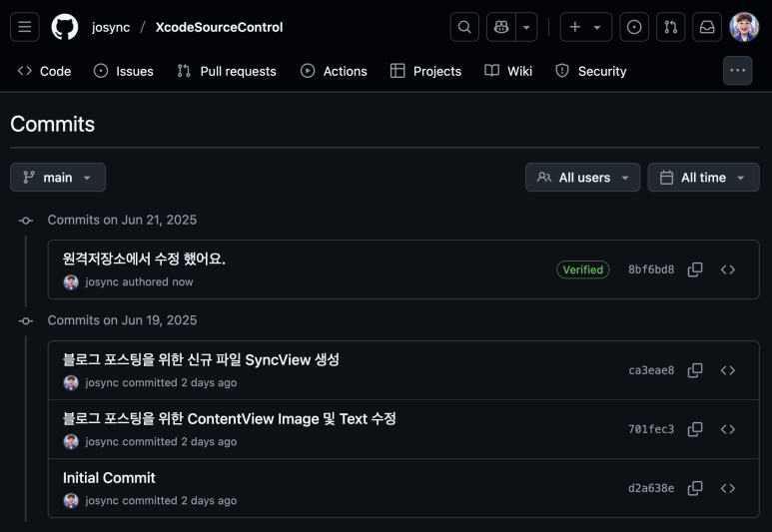This screenshot has width=772, height=532.
Task: Open the search magnifier button
Action: (464, 27)
